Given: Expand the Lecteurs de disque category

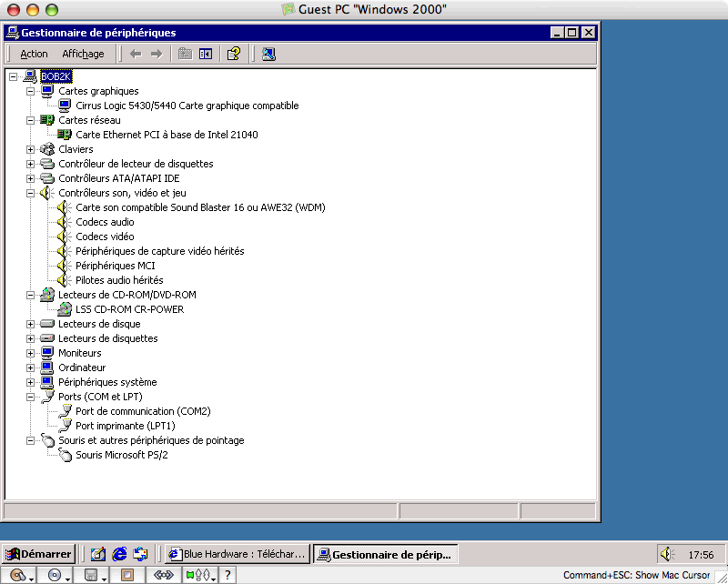Looking at the screenshot, I should coord(31,324).
